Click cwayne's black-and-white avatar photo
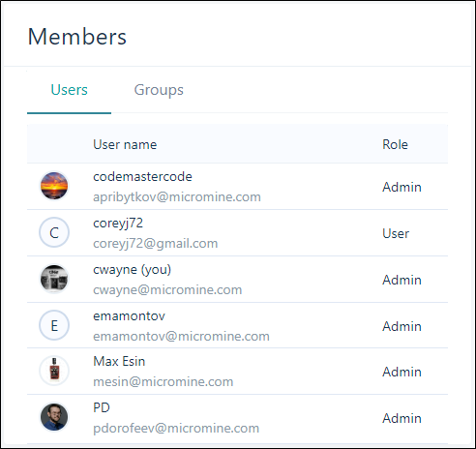 54,279
